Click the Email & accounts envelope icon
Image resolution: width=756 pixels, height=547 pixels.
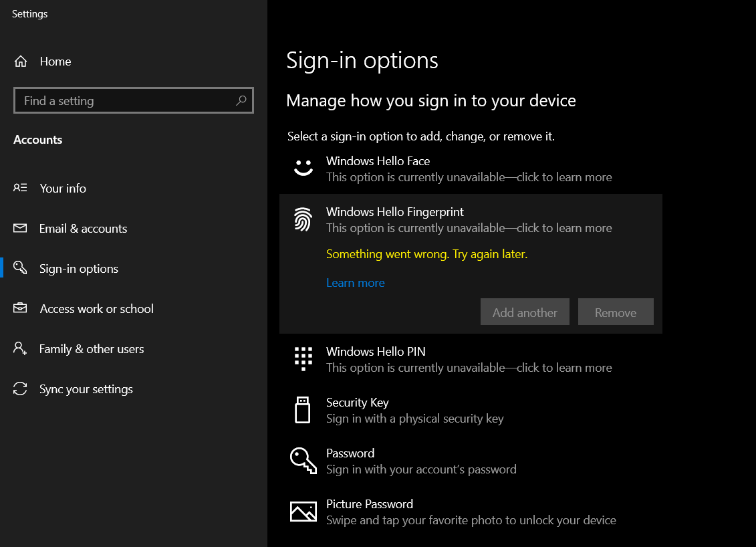point(20,228)
